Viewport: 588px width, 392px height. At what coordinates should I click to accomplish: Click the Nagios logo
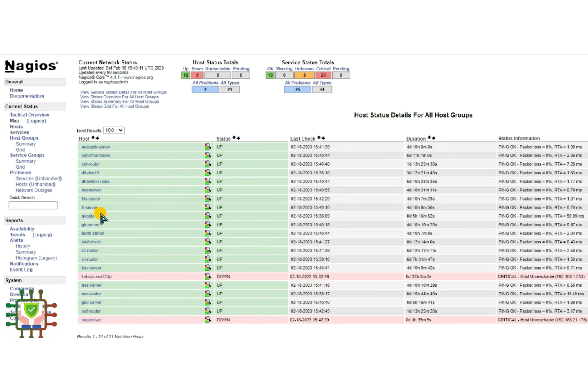31,66
